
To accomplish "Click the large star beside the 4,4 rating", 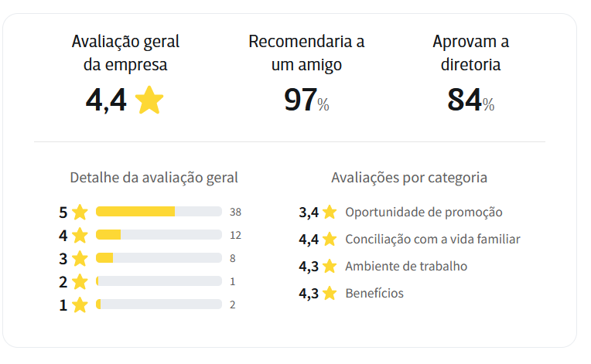I will click(149, 100).
